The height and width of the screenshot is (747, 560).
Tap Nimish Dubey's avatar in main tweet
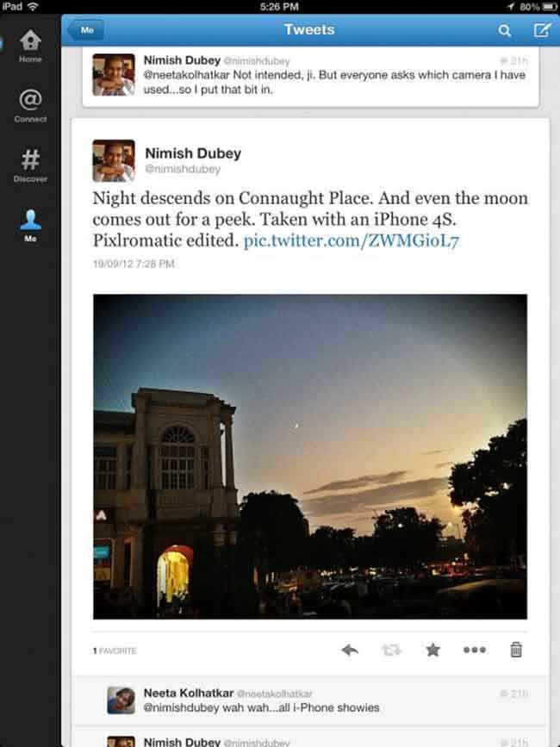[x=114, y=161]
